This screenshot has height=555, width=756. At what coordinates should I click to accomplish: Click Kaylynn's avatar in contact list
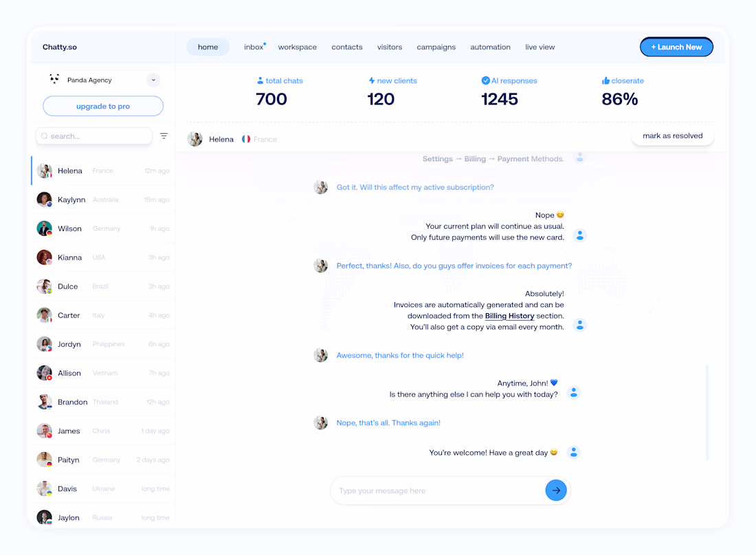pyautogui.click(x=45, y=199)
